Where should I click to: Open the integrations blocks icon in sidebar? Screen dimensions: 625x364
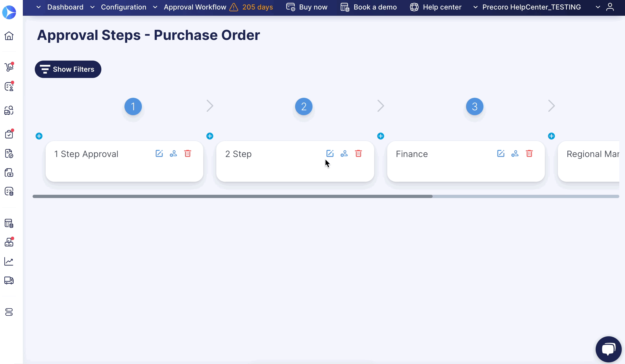coord(9,242)
